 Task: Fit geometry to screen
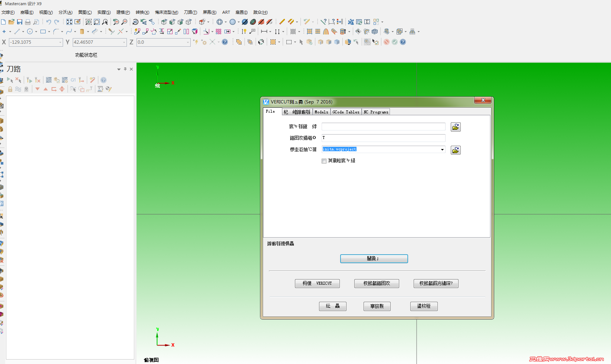point(69,22)
